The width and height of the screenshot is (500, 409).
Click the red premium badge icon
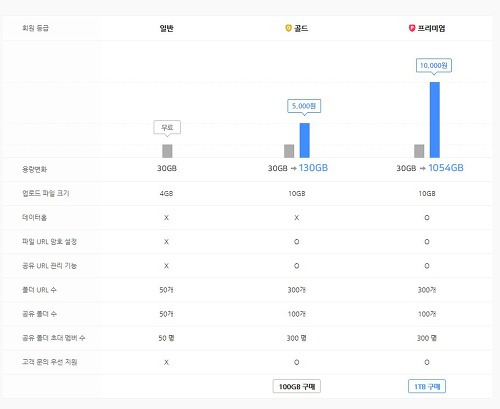point(412,28)
